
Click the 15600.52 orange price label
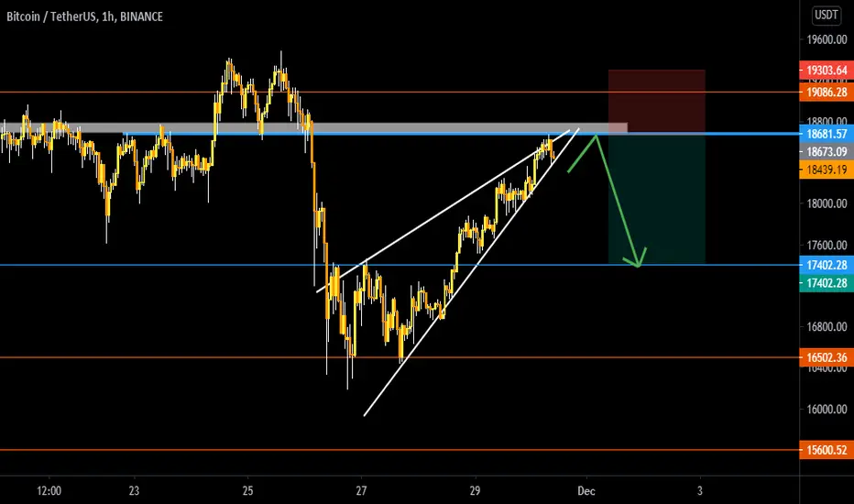[827, 450]
